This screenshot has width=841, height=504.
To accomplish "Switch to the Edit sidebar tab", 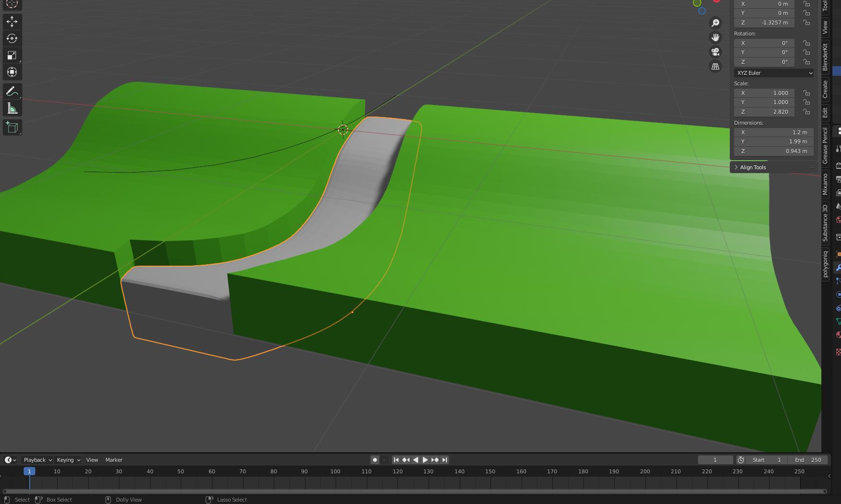I will point(825,113).
